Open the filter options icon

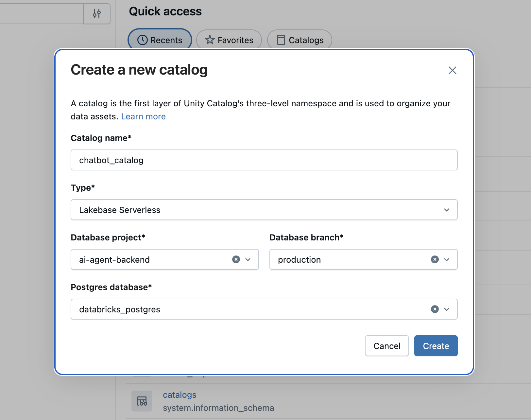[96, 14]
